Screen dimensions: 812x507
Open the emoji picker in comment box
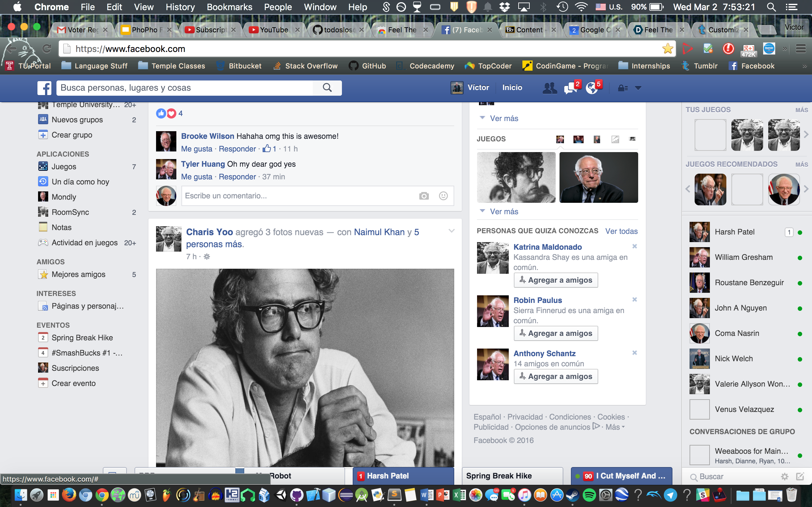[443, 196]
